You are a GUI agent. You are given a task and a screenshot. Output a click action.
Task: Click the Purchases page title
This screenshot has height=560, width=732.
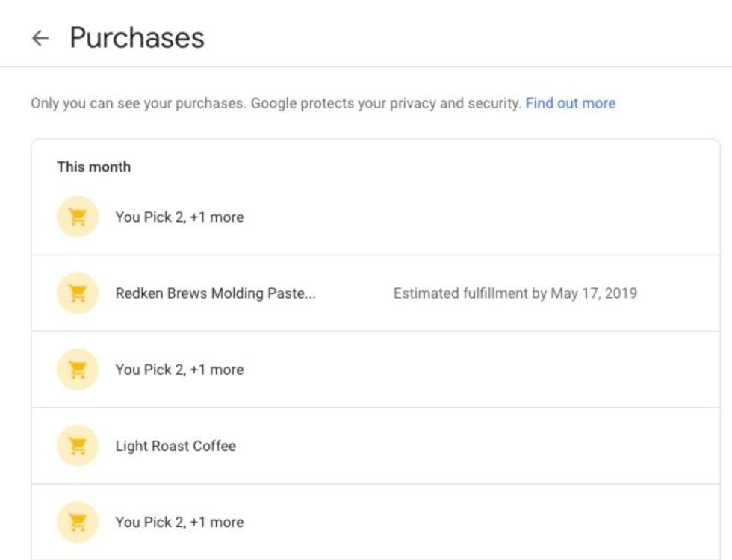137,38
